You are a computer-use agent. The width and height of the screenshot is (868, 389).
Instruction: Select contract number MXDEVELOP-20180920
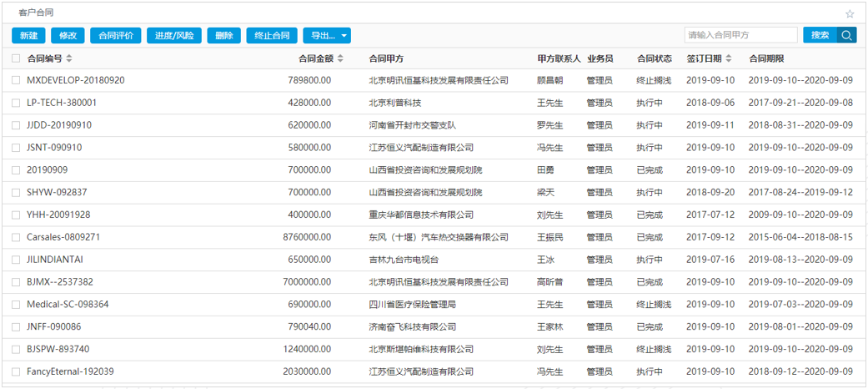click(76, 80)
